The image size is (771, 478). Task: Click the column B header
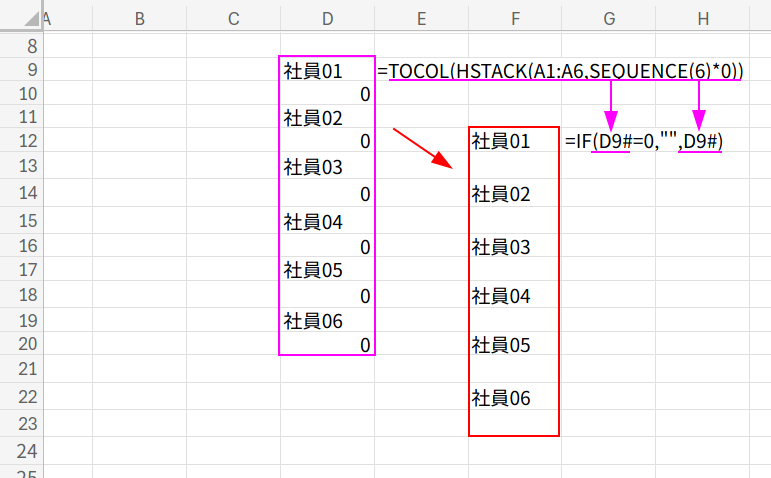tap(139, 18)
